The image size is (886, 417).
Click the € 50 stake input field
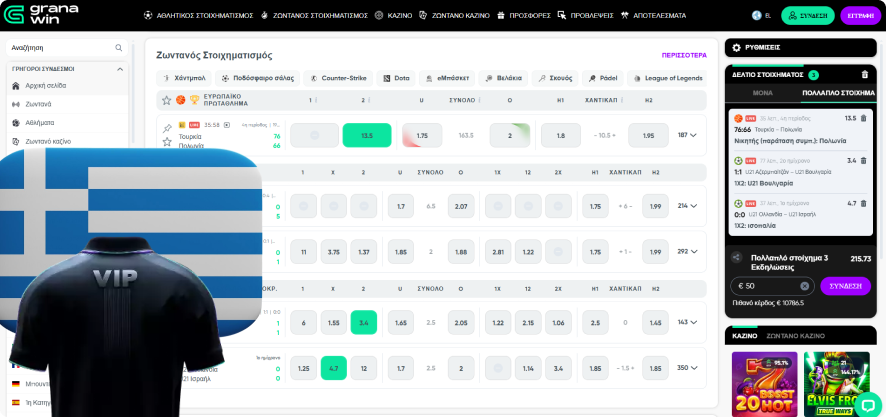click(x=765, y=286)
